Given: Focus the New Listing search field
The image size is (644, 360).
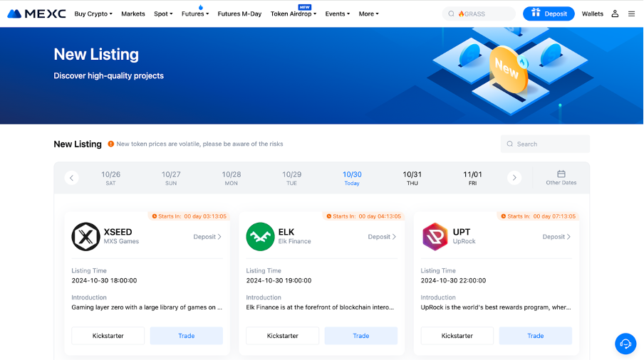Looking at the screenshot, I should [545, 144].
